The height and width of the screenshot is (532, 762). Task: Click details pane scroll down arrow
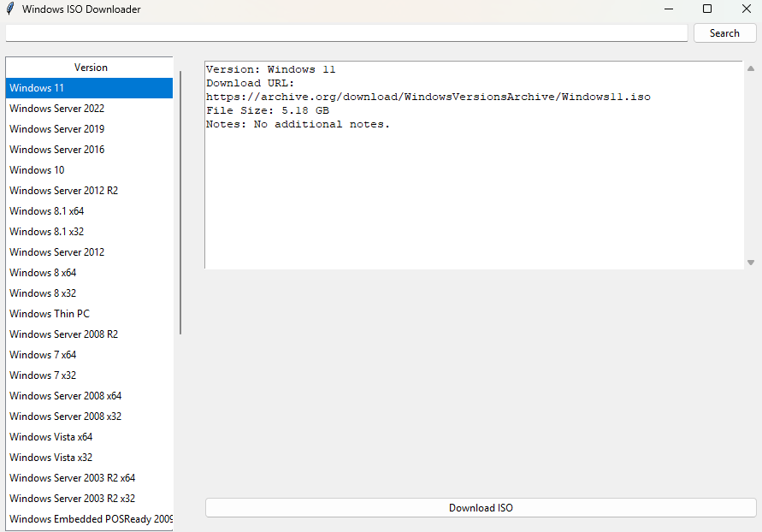(x=751, y=263)
